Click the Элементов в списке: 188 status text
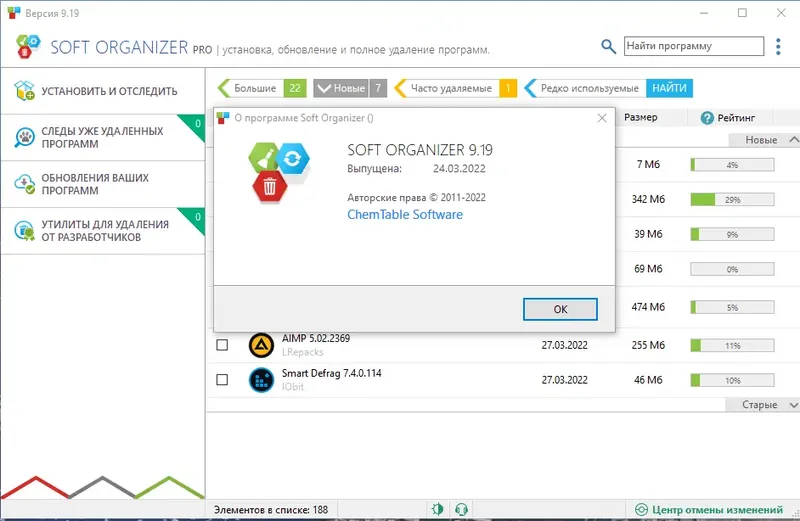Screen dimensions: 800x521 click(271, 510)
